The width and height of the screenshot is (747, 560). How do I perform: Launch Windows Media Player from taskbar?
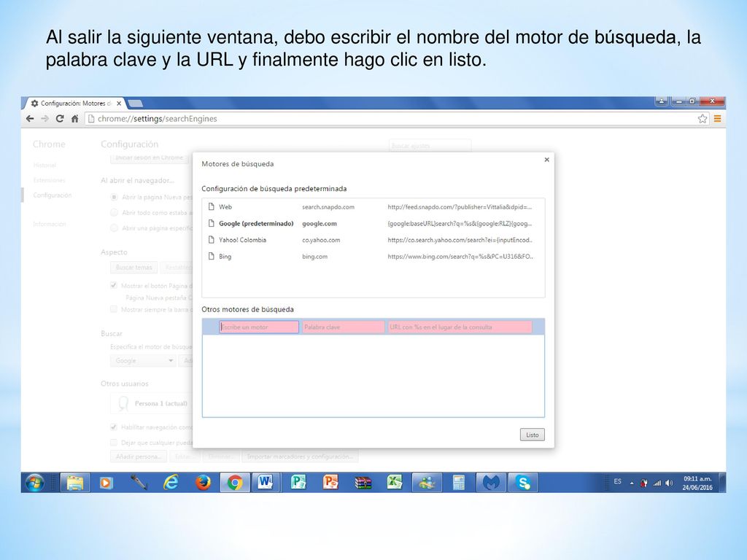(106, 483)
